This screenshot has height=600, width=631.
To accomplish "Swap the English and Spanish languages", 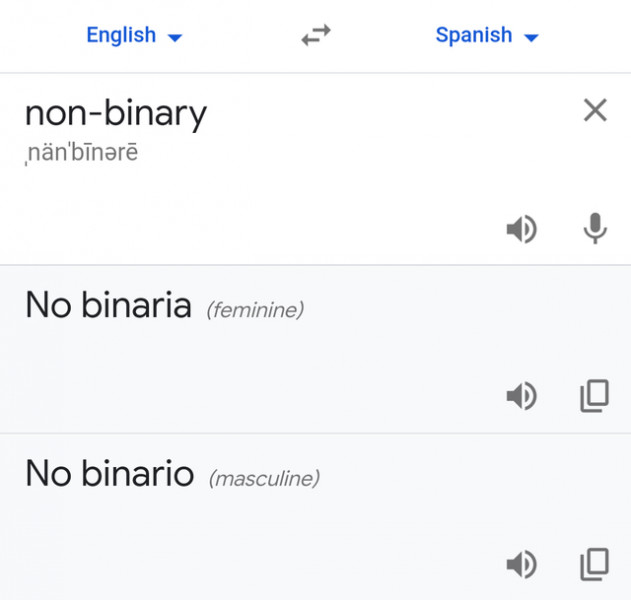I will [316, 36].
